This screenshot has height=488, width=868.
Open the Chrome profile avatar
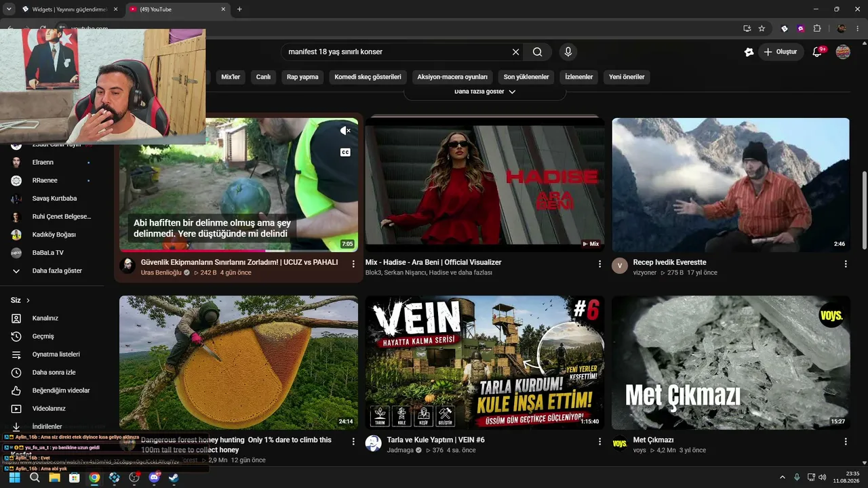[842, 28]
